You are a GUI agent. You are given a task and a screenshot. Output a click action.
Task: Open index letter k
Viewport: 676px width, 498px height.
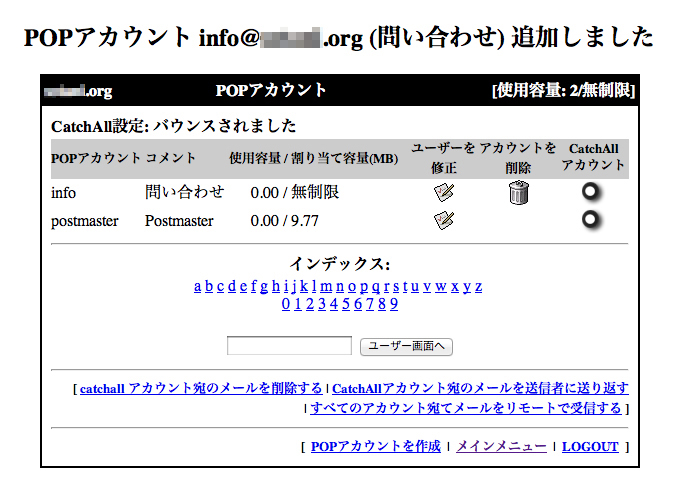(x=304, y=286)
